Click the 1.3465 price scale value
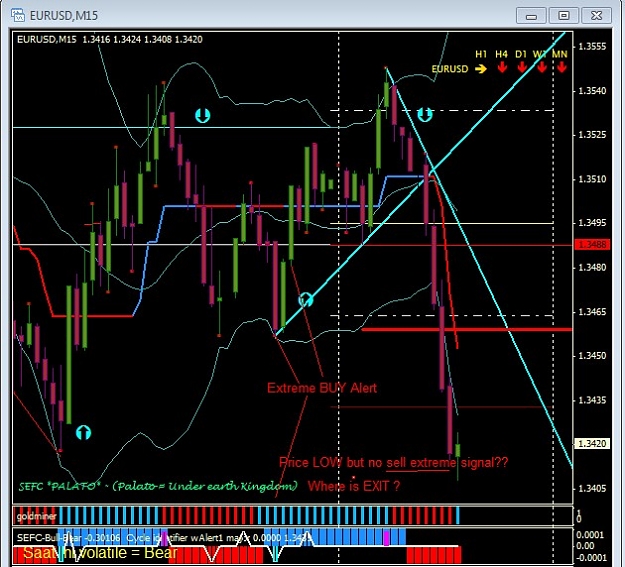This screenshot has height=567, width=625. [x=592, y=311]
